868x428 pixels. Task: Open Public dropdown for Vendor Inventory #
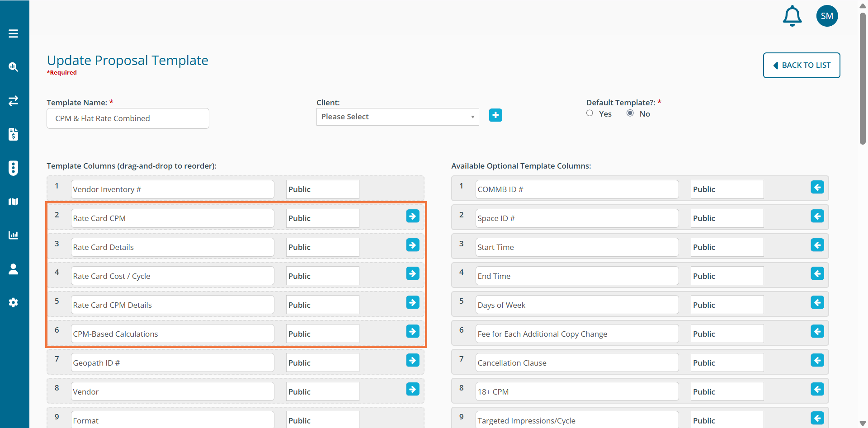pos(322,189)
